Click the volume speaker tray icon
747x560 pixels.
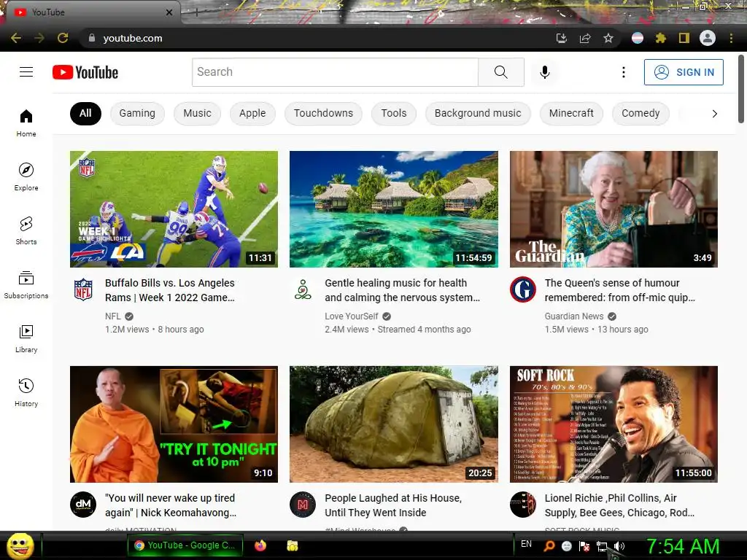point(619,546)
